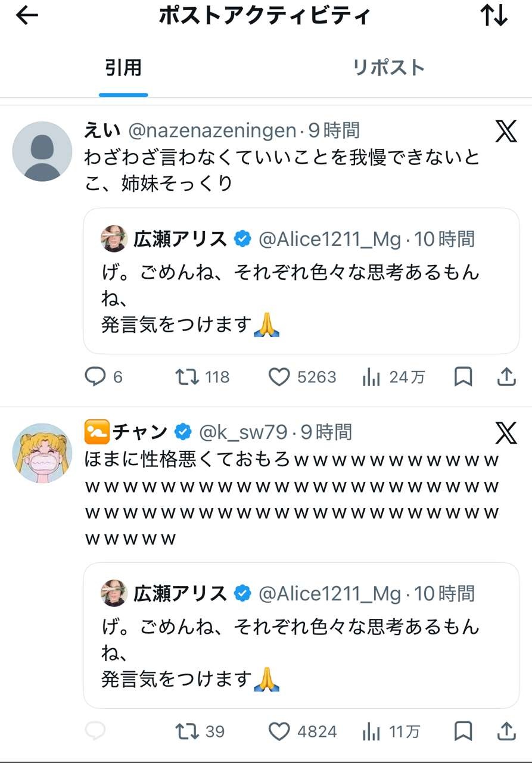Open チャン's Sailor Moon profile avatar
This screenshot has height=763, width=532.
point(42,453)
